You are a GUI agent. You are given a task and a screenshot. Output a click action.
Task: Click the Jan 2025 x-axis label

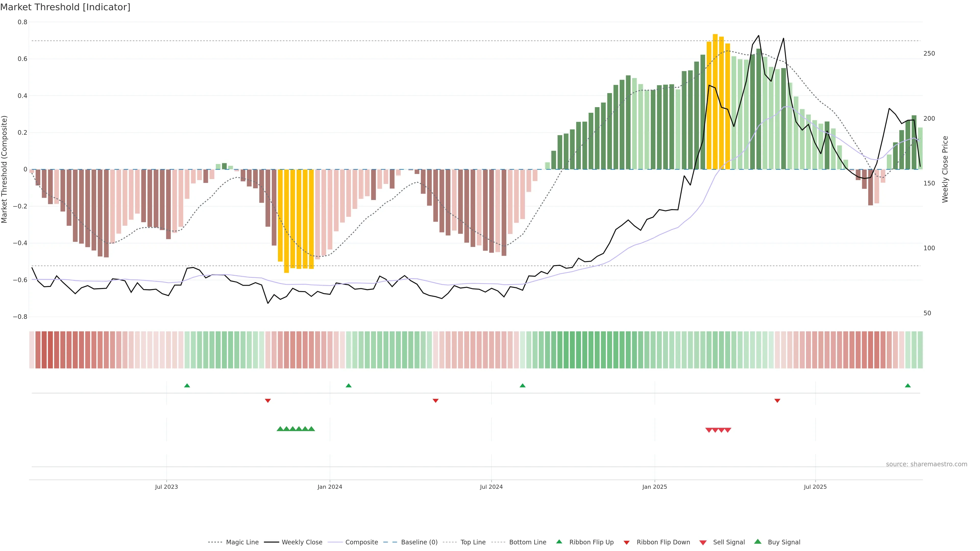tap(654, 487)
